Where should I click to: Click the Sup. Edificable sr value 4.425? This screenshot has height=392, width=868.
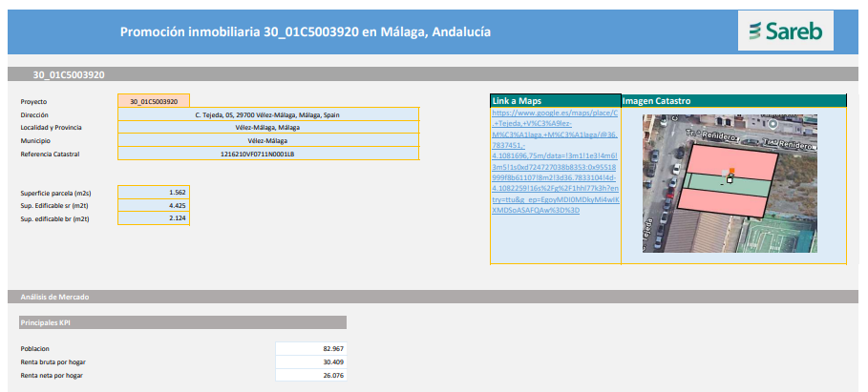pyautogui.click(x=154, y=205)
